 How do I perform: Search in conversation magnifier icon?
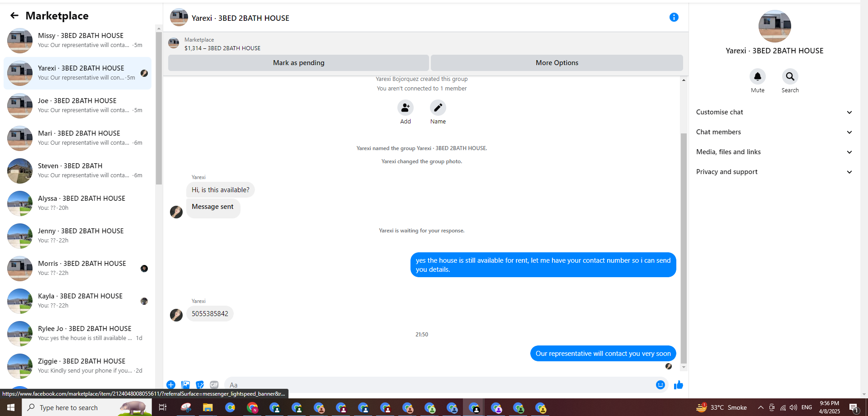pos(790,76)
